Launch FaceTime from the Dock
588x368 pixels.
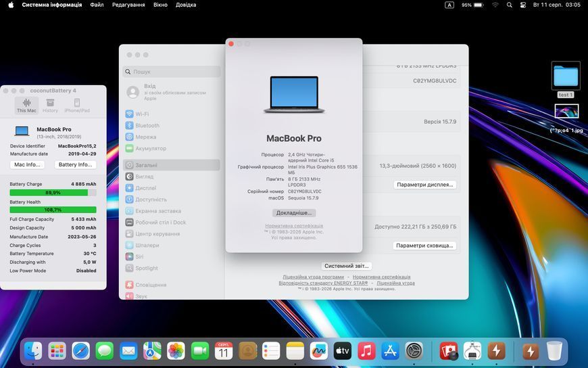coord(200,352)
